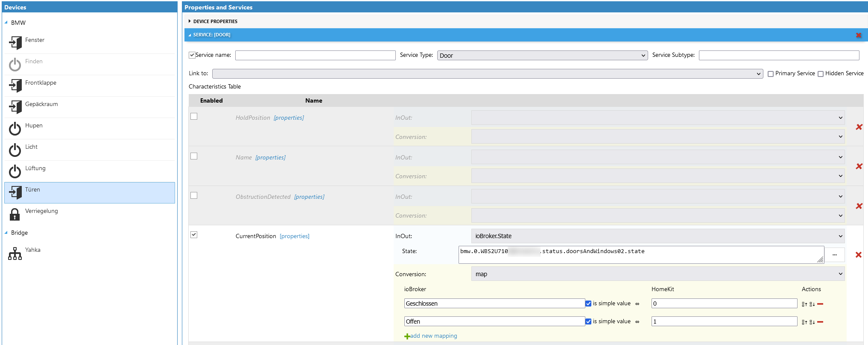868x345 pixels.
Task: Open the Service Type dropdown
Action: (542, 56)
